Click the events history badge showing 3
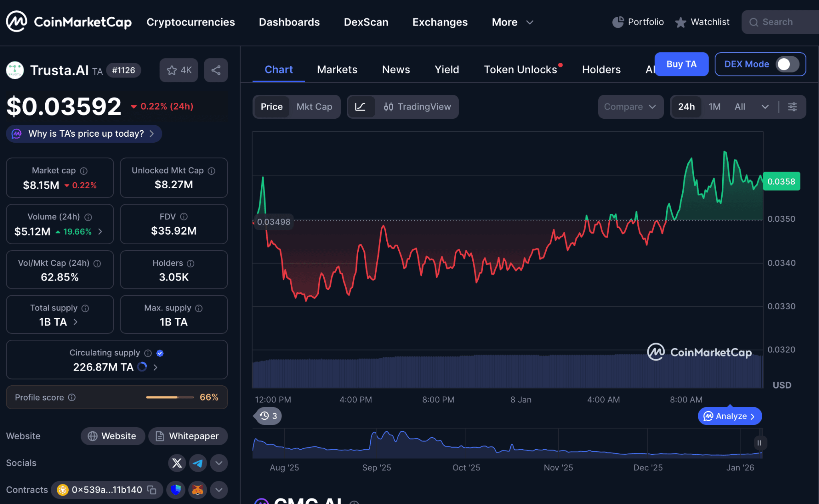The width and height of the screenshot is (819, 504). 268,416
